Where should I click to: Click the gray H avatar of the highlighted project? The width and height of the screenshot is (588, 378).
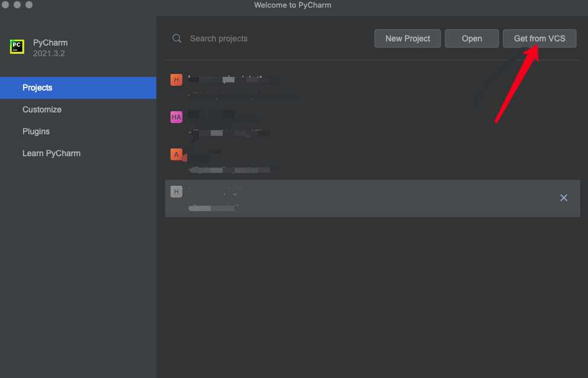click(176, 191)
